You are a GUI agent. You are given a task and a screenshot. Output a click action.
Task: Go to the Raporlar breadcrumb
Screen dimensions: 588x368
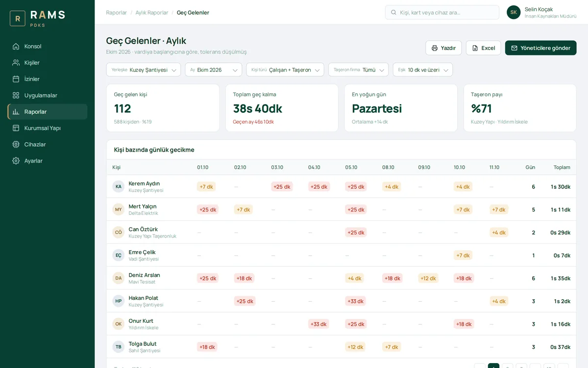(x=117, y=13)
